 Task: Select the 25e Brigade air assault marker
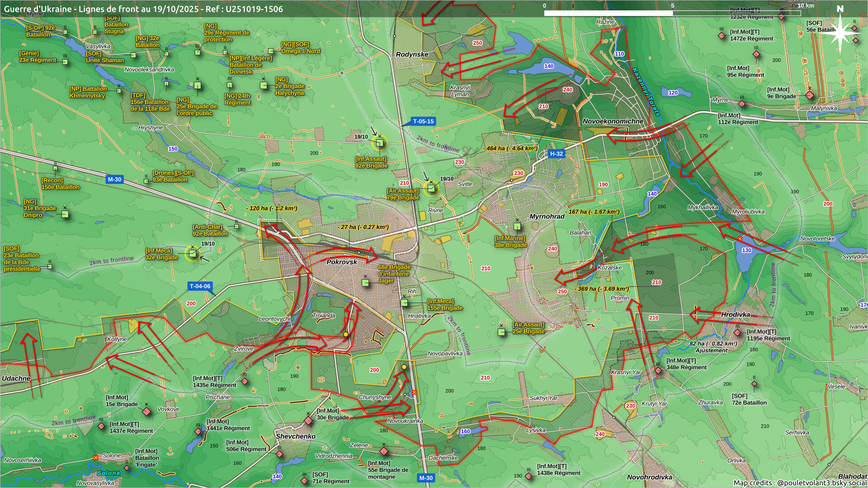coord(501,332)
